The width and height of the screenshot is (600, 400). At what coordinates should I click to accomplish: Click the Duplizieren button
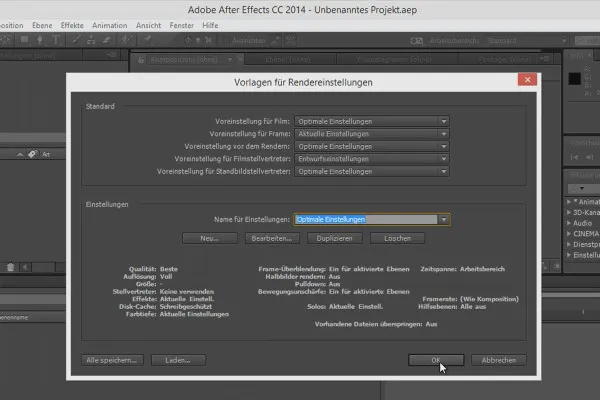pos(334,238)
